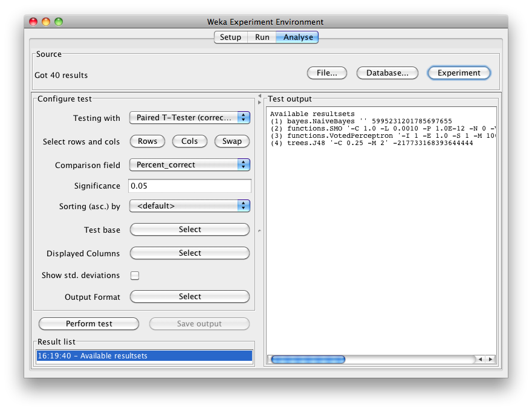Open the Testing with dropdown
This screenshot has height=411, width=532.
tap(190, 118)
